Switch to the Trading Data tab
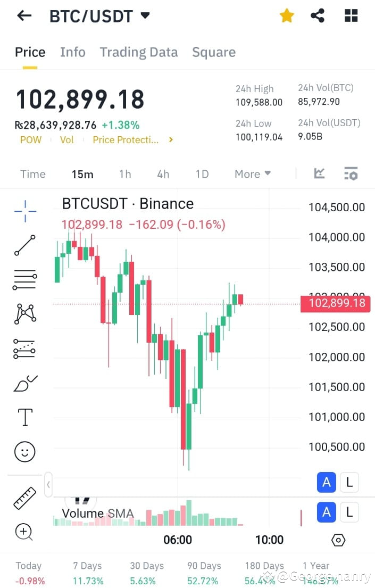 click(x=138, y=52)
